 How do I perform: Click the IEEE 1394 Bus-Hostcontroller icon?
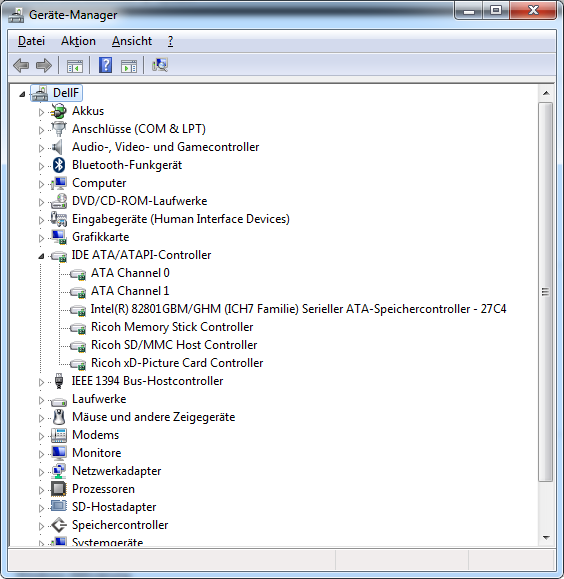pyautogui.click(x=58, y=381)
